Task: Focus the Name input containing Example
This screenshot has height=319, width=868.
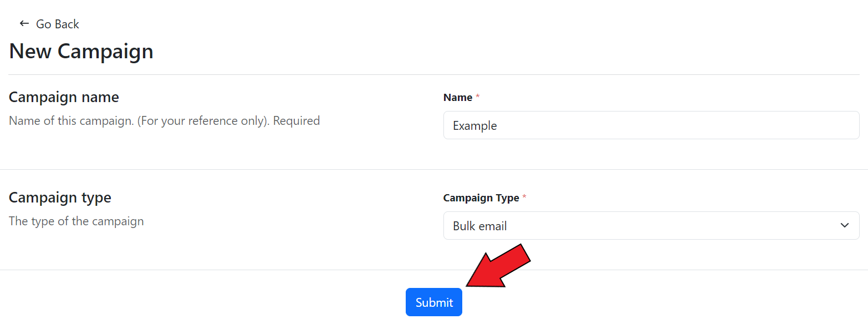Action: (x=651, y=125)
